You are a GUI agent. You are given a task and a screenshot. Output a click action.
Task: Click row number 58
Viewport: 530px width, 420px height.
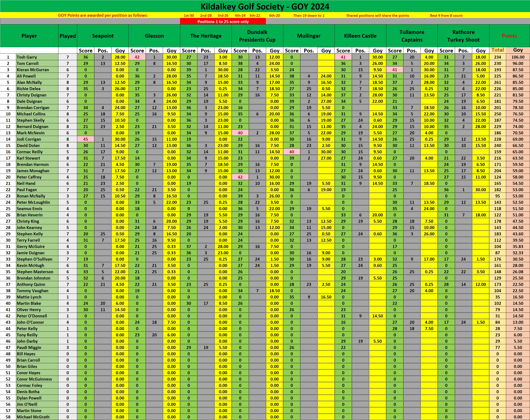pos(8,417)
